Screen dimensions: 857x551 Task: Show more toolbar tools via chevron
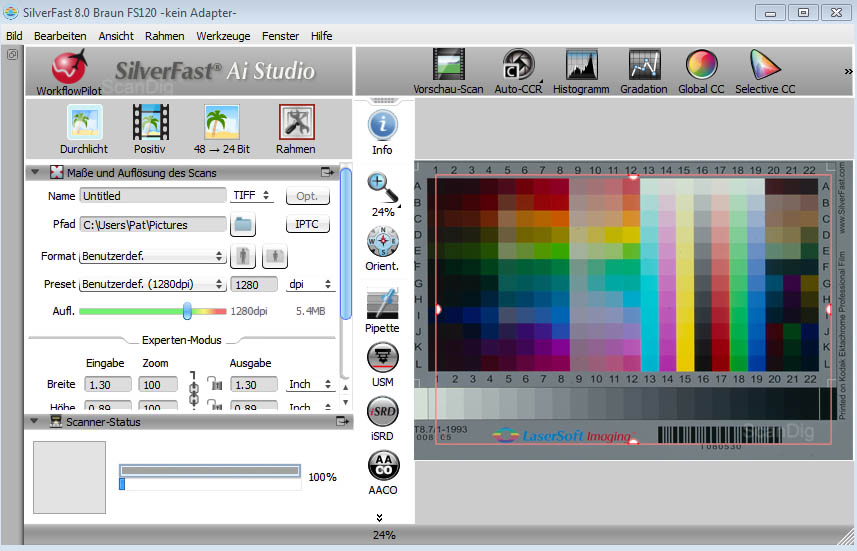pyautogui.click(x=848, y=72)
